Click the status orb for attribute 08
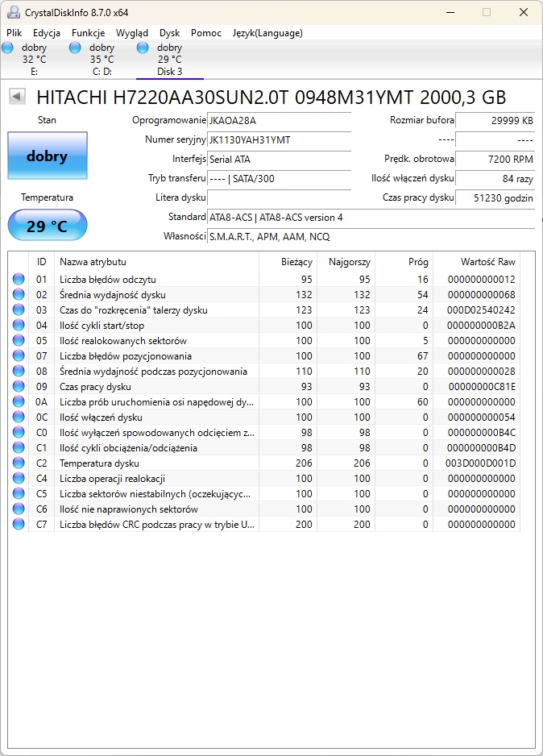The width and height of the screenshot is (543, 756). coord(19,372)
